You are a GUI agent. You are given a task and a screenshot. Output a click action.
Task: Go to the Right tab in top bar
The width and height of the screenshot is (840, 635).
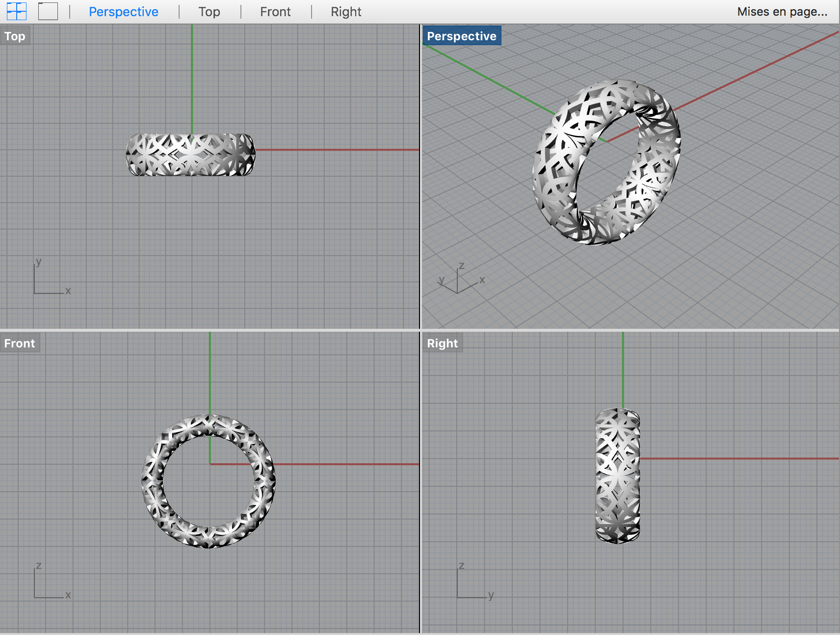pos(346,12)
